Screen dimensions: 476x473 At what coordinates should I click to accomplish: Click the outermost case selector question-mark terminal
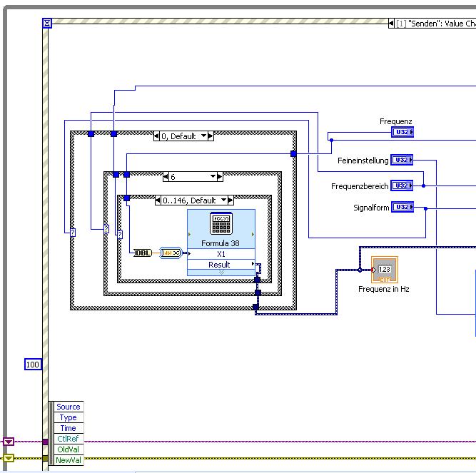point(73,233)
